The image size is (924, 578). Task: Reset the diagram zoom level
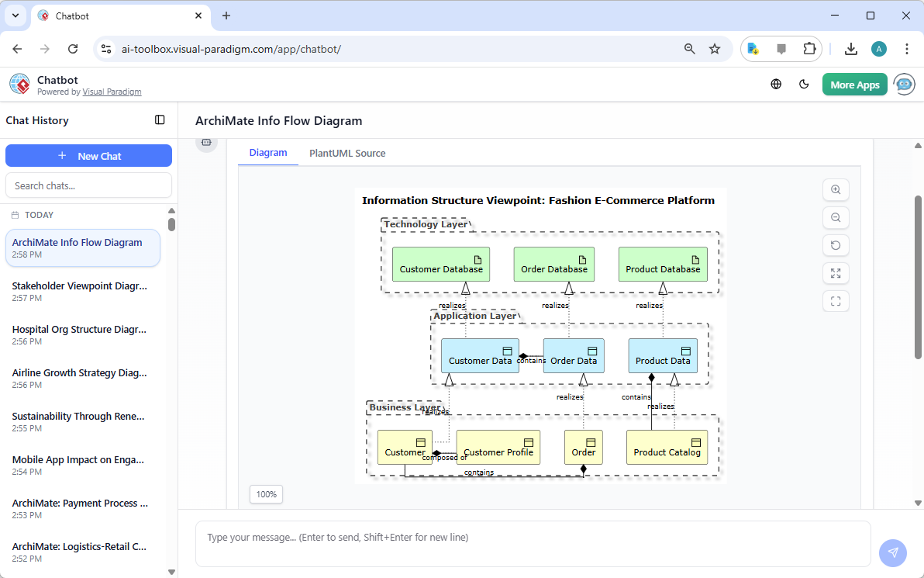(x=836, y=245)
